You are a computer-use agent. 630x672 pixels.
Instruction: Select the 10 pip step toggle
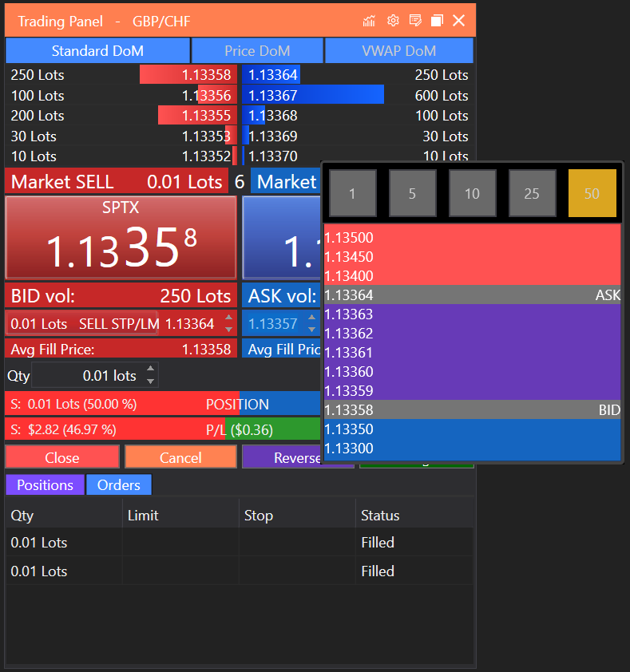click(472, 193)
